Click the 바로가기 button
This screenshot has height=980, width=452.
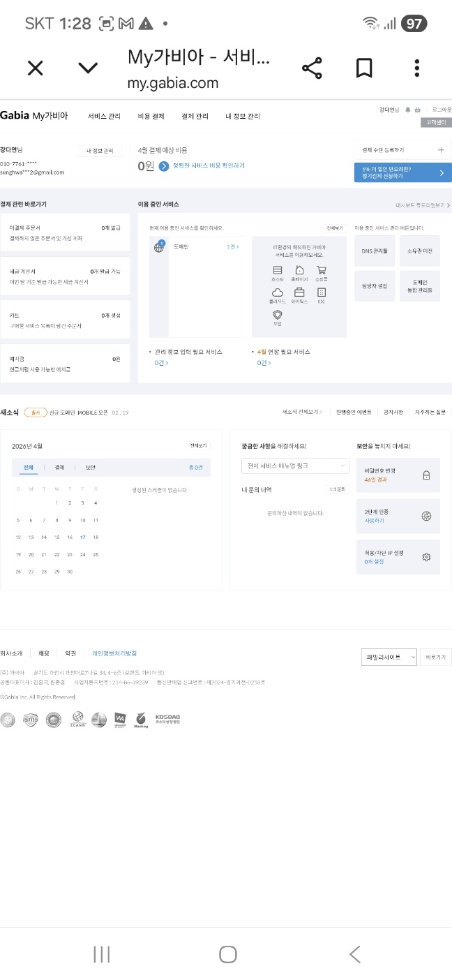click(436, 657)
